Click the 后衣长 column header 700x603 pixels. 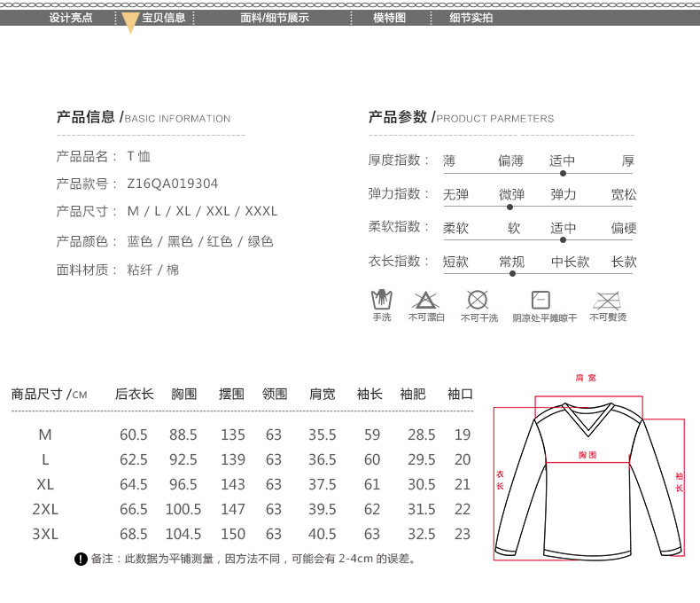click(135, 394)
